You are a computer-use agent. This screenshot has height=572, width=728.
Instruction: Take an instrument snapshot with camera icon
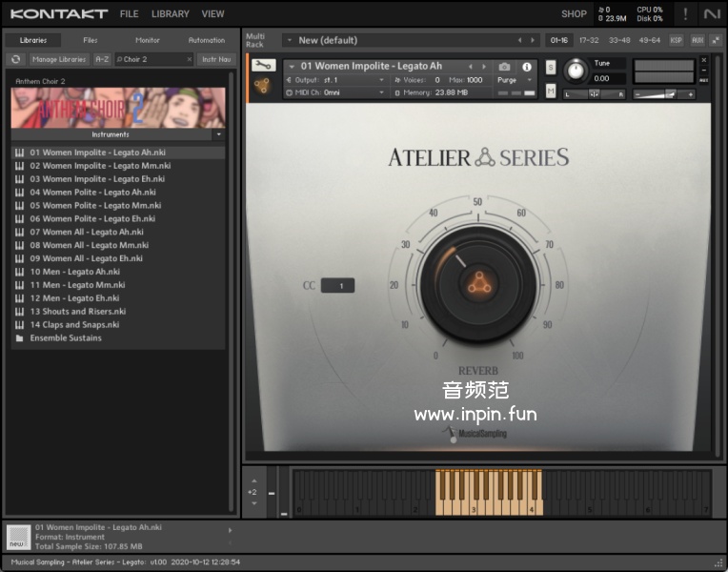point(504,67)
